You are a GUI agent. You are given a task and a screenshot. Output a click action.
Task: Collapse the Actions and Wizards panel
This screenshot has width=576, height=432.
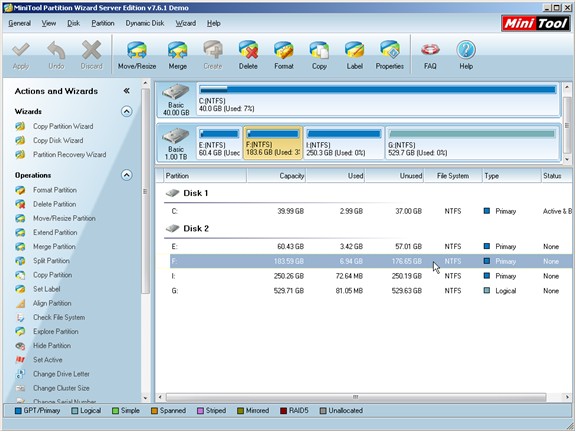pos(126,91)
